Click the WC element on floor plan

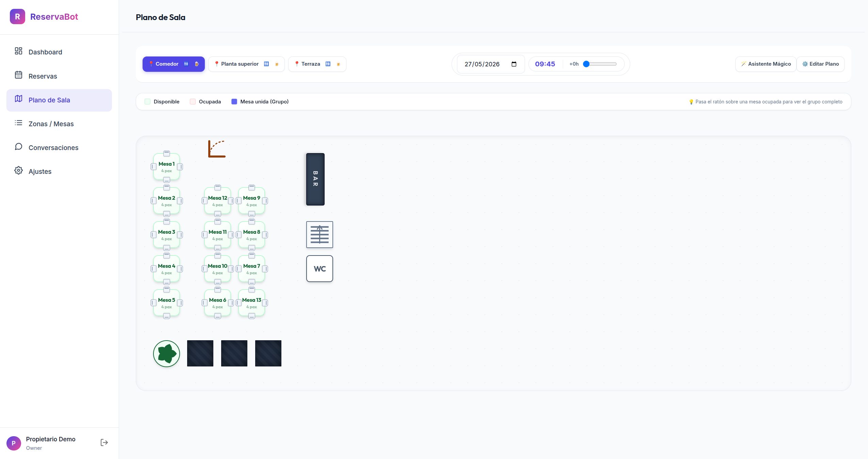pos(320,269)
